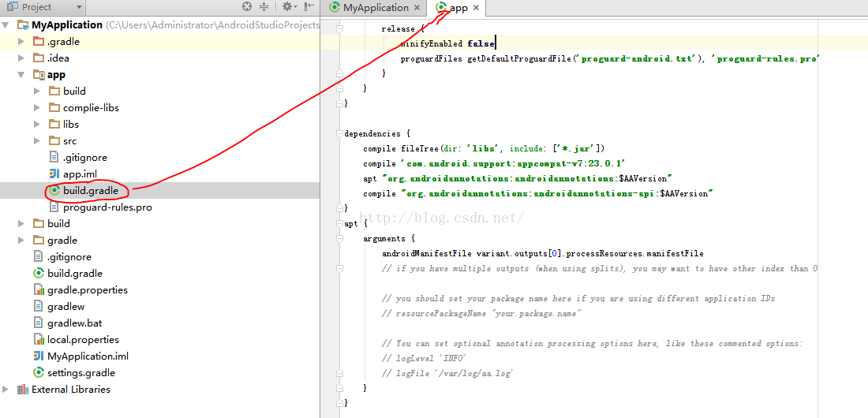The image size is (868, 418).
Task: Expand the .gradle folder
Action: pos(21,42)
